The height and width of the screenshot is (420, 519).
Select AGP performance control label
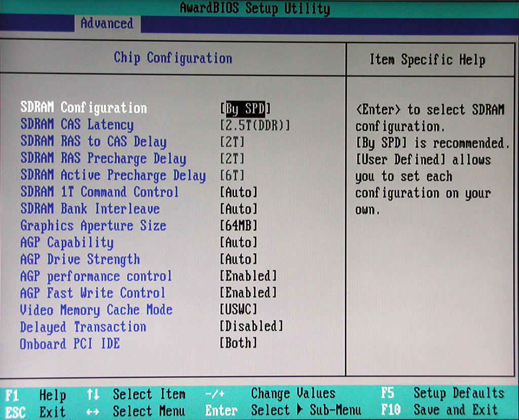pos(96,276)
